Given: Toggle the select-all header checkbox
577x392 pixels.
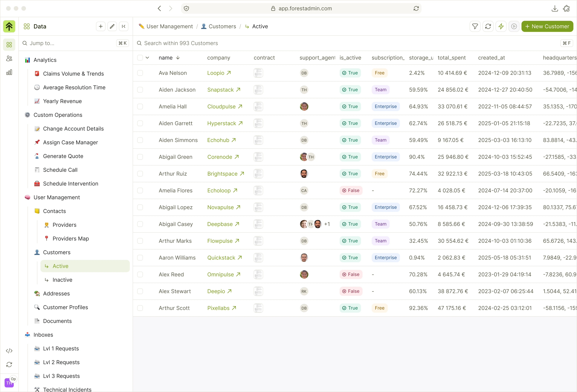Looking at the screenshot, I should click(140, 58).
